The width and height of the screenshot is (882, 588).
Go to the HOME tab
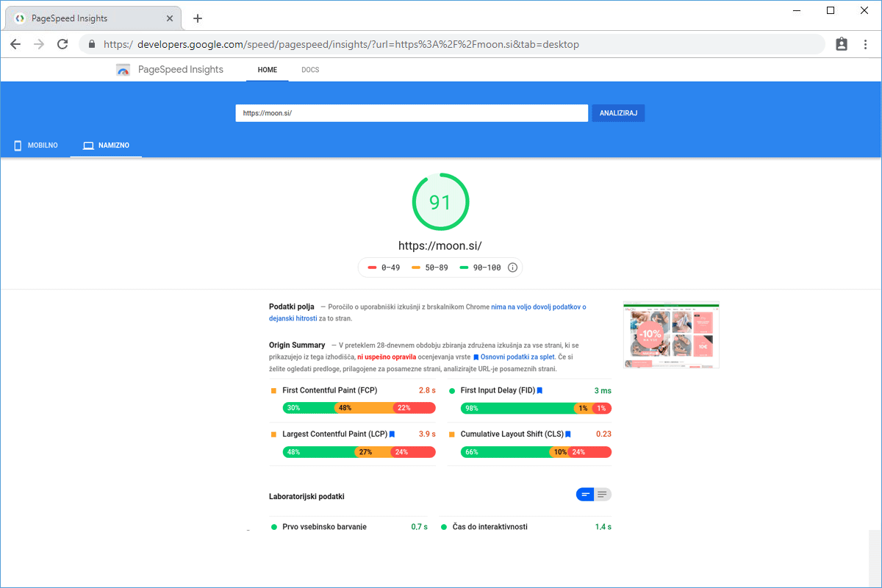coord(268,70)
